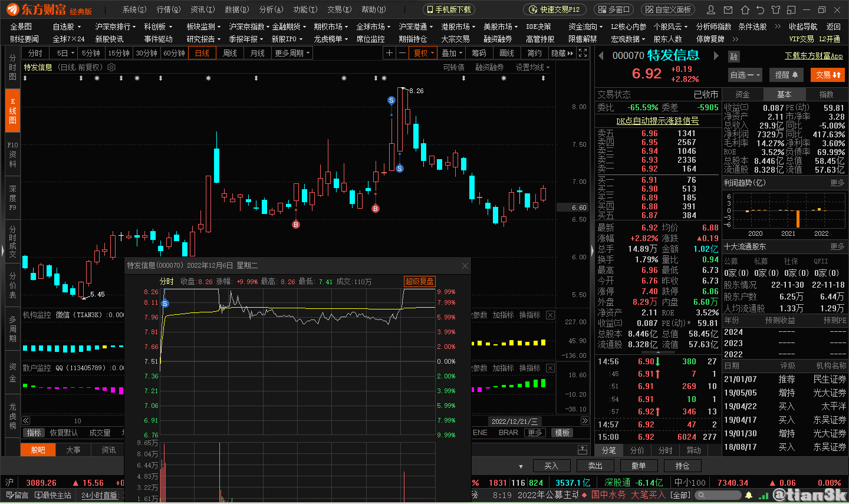The height and width of the screenshot is (504, 849).
Task: Click the left arrow of chart scrollbar
Action: tap(26, 421)
